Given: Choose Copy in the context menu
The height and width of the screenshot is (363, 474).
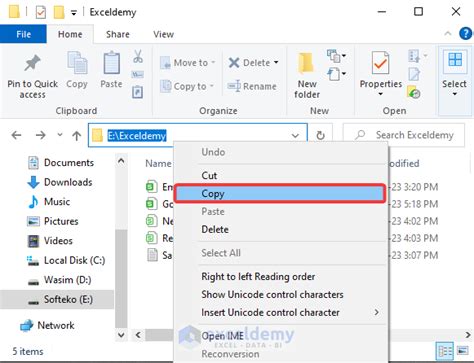Looking at the screenshot, I should tap(280, 194).
